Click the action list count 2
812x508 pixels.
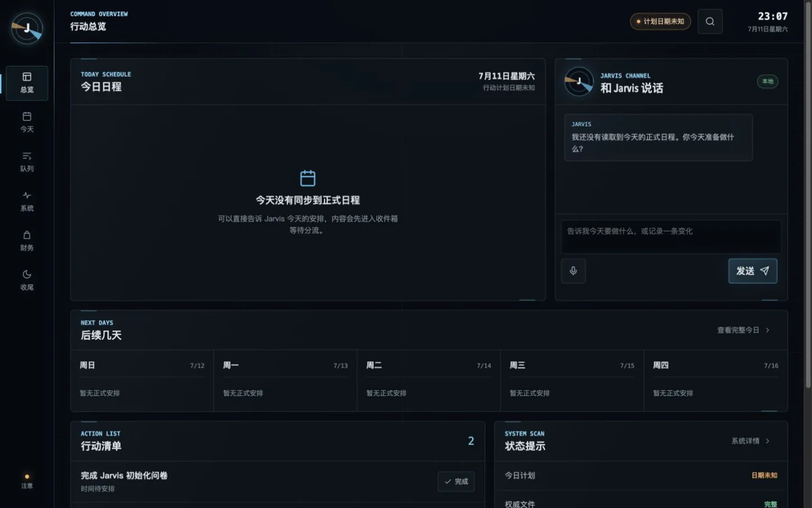point(471,441)
